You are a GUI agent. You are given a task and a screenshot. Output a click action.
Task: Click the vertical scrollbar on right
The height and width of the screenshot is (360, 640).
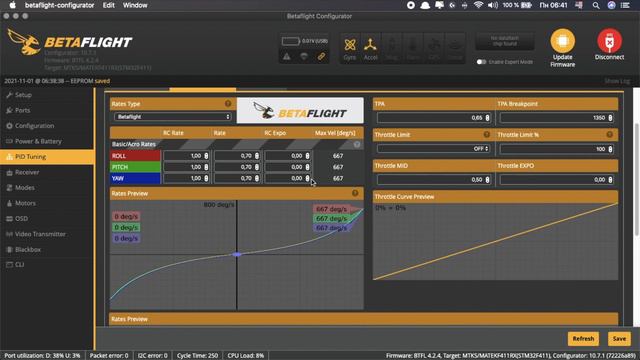coord(637,180)
